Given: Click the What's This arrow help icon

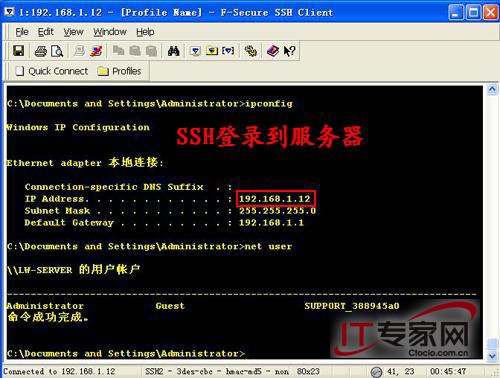Looking at the screenshot, I should tap(289, 51).
